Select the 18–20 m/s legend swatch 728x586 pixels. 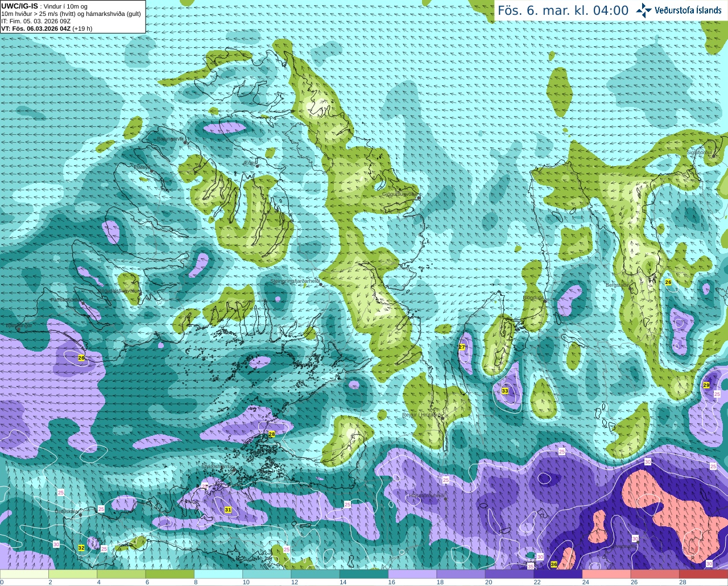click(461, 574)
